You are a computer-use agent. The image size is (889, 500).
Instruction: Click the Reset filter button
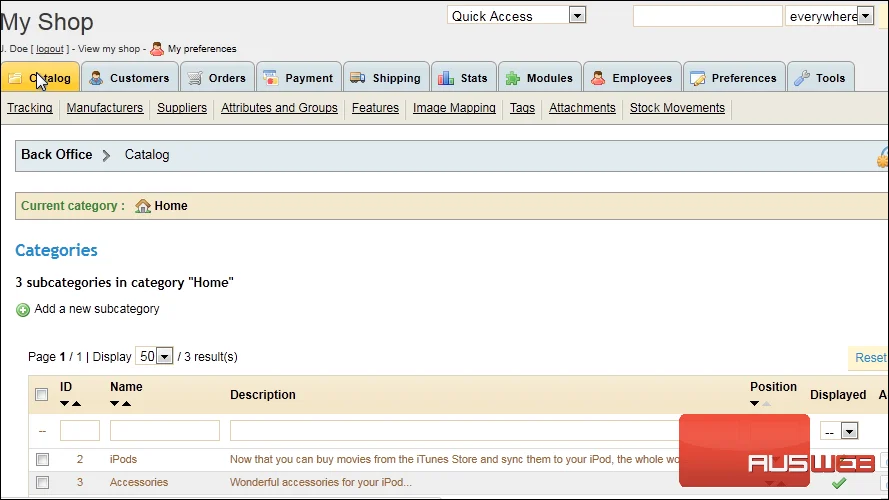[870, 358]
